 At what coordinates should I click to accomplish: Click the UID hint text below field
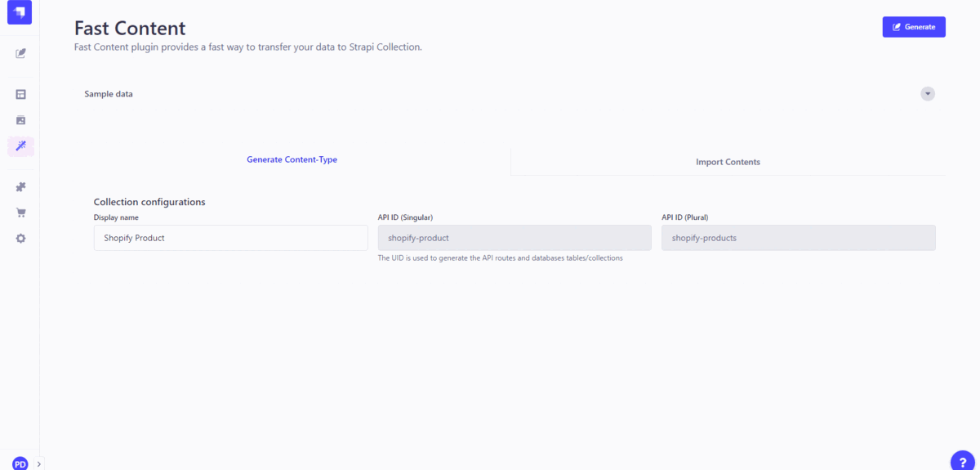click(501, 258)
